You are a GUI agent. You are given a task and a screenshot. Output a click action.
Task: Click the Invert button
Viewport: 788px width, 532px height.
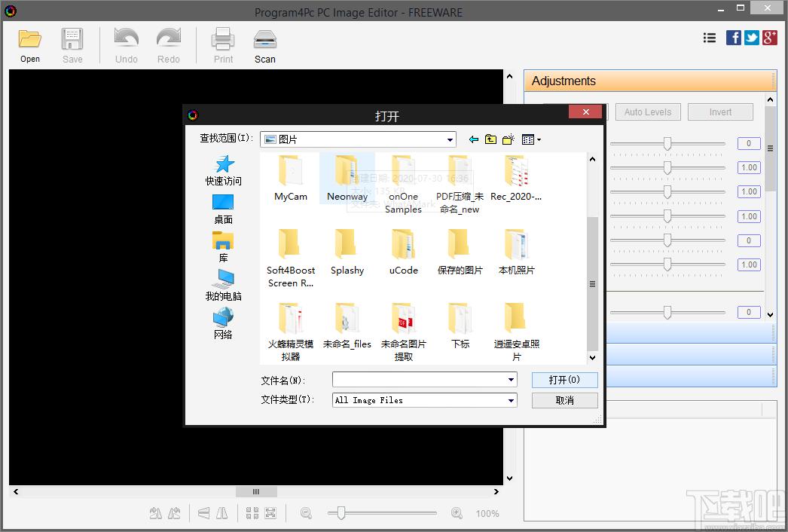720,112
